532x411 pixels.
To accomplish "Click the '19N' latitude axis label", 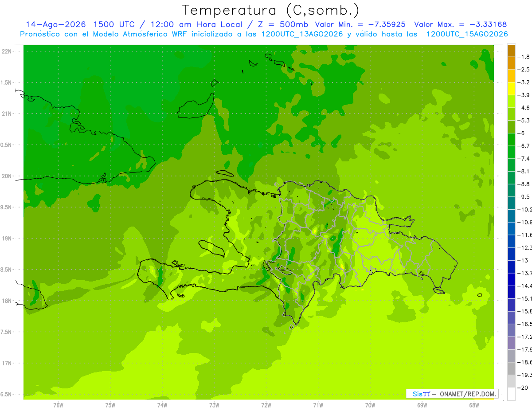I will click(x=6, y=239).
